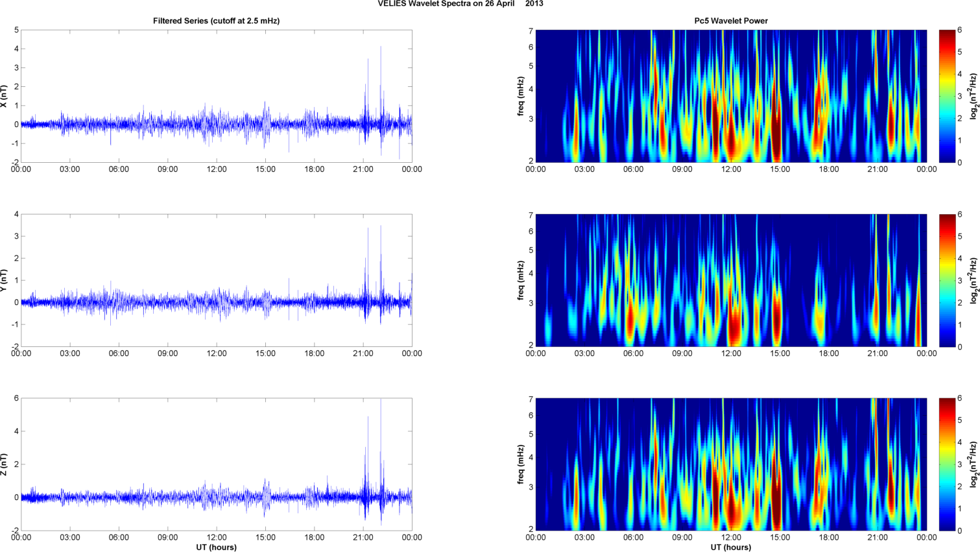Click the Z component filtered time series plot
This screenshot has width=980, height=552.
[217, 464]
